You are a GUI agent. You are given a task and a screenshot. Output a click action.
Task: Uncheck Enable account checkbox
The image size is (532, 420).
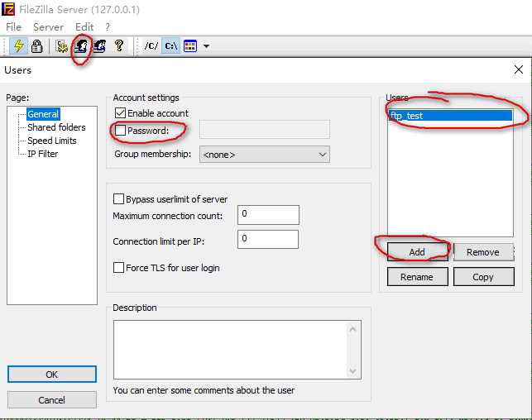[x=120, y=113]
